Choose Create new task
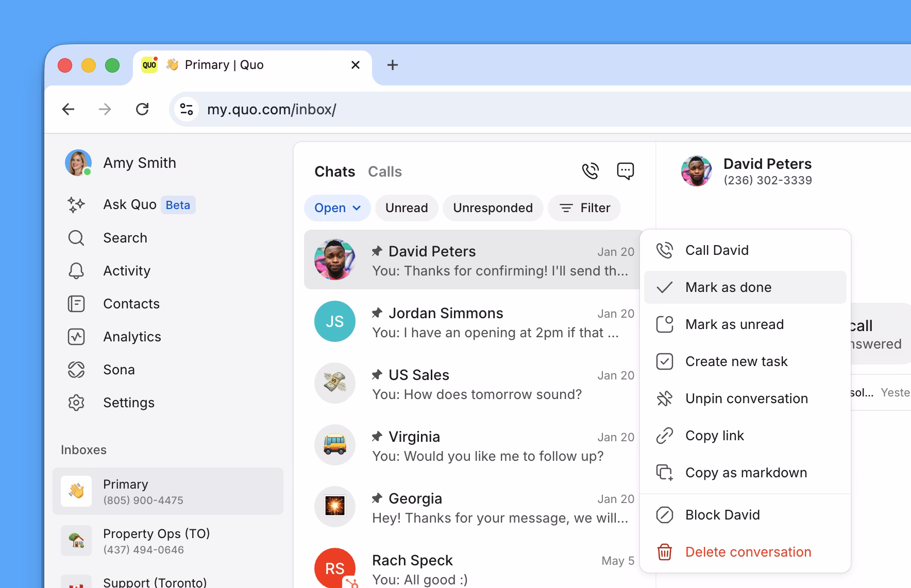The image size is (911, 588). click(745, 361)
